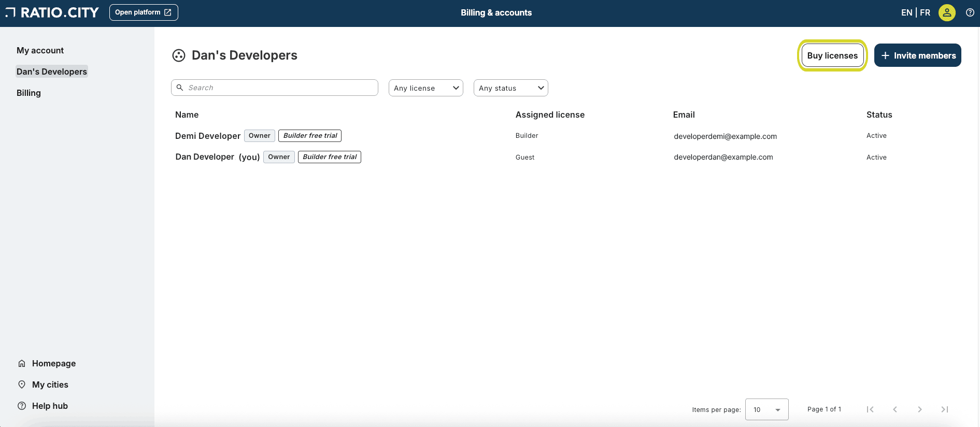Click the Buy licenses button
Screen dimensions: 980x427
pyautogui.click(x=832, y=55)
